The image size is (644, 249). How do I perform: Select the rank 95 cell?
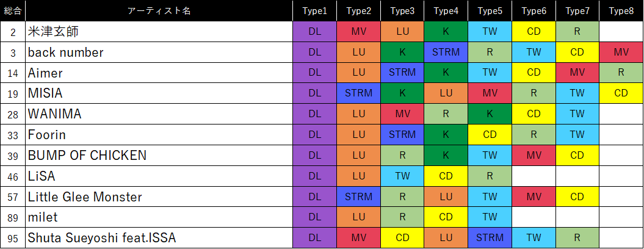(13, 238)
